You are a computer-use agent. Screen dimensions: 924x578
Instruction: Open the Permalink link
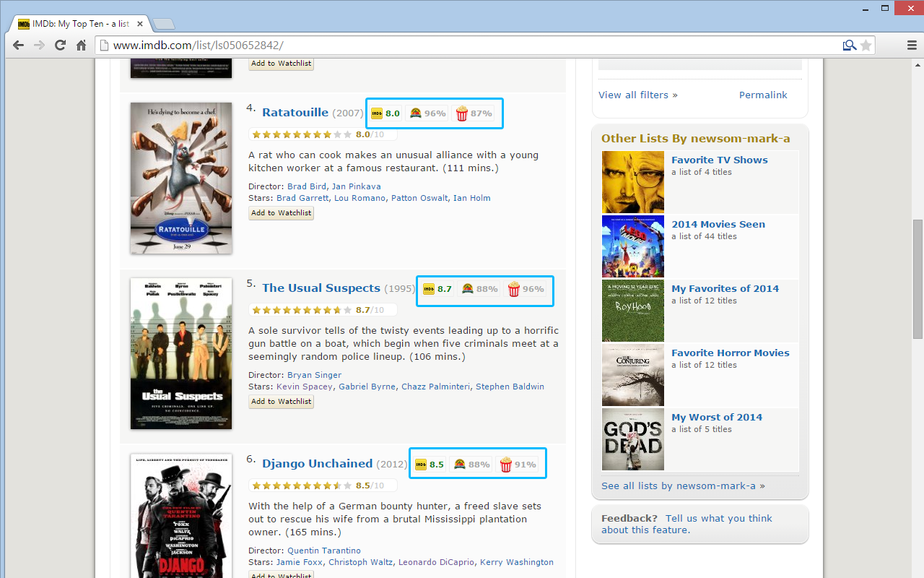tap(763, 95)
